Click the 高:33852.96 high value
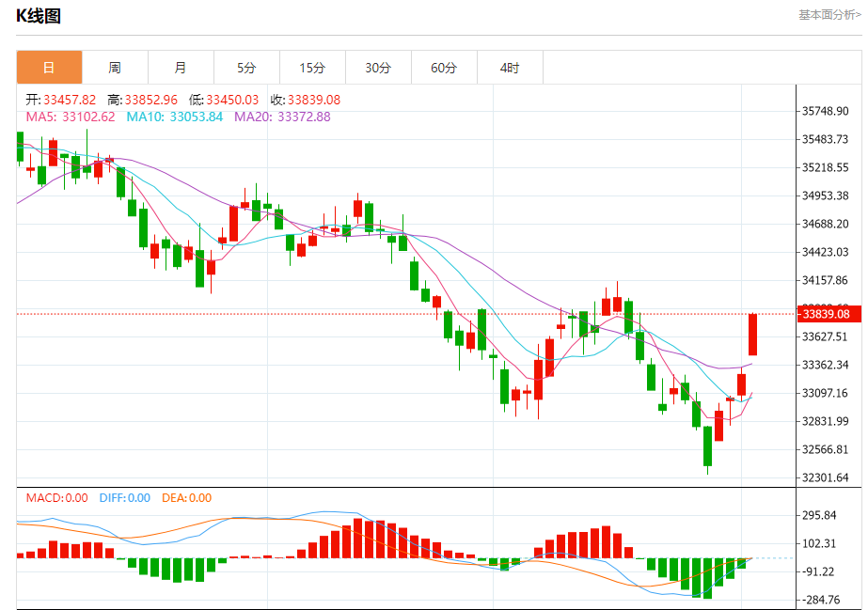Screen dimensions: 868x610 (142, 100)
